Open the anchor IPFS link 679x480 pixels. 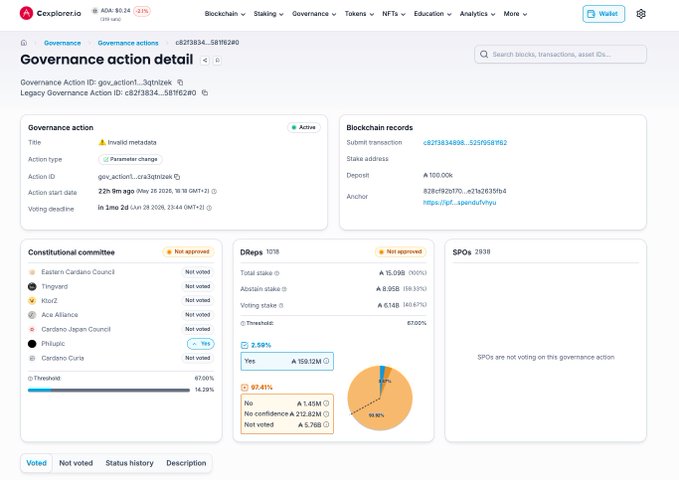click(459, 202)
